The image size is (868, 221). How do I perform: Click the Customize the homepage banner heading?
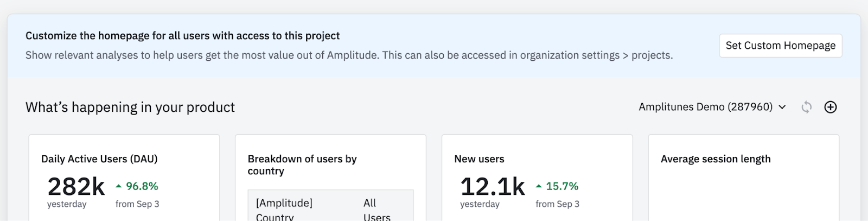click(x=182, y=36)
